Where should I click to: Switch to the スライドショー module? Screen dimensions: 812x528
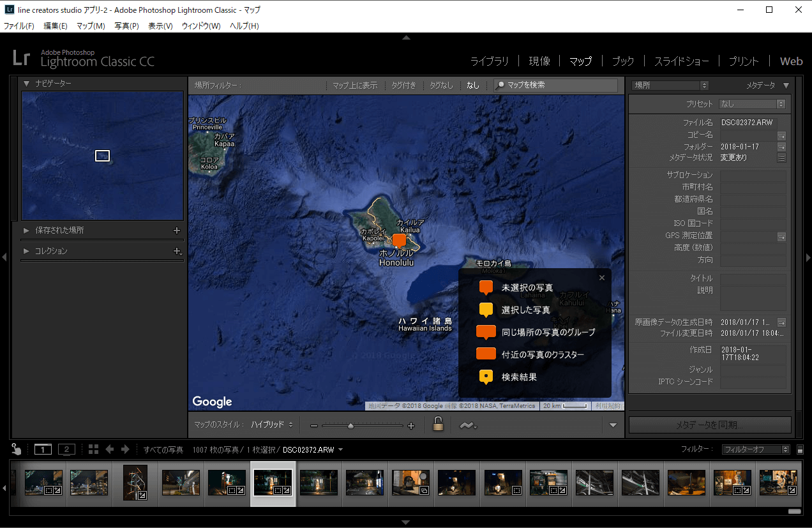point(681,61)
